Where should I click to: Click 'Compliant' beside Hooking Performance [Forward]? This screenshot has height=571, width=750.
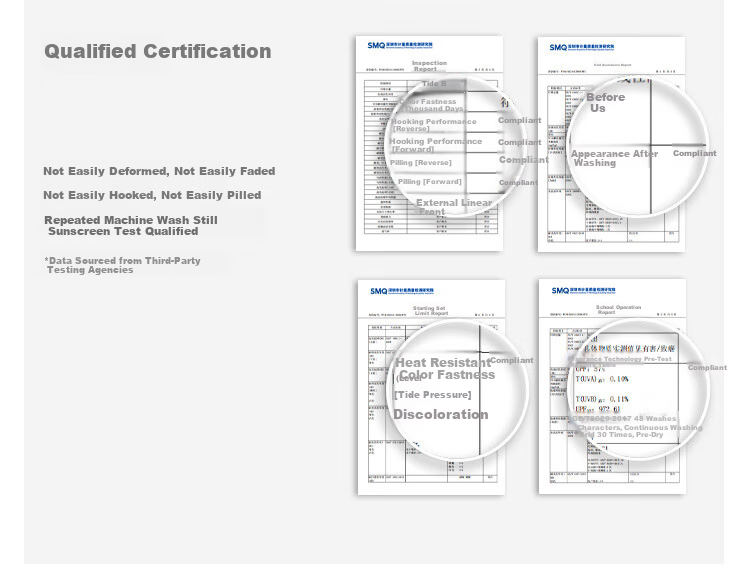pyautogui.click(x=519, y=143)
